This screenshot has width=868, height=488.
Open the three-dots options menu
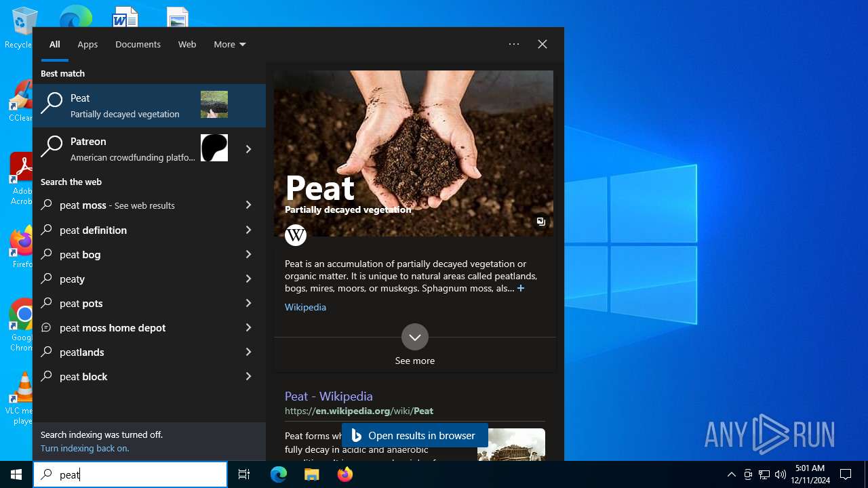click(x=514, y=44)
